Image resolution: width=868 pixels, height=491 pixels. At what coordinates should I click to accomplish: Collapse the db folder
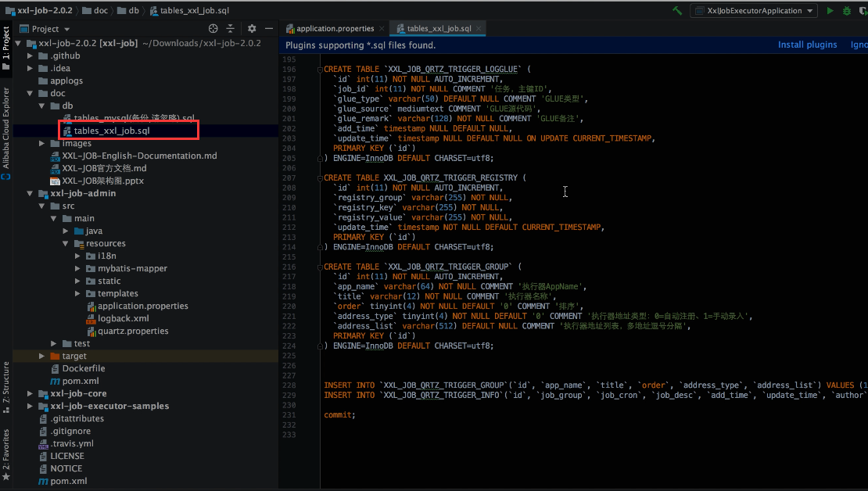(x=42, y=106)
